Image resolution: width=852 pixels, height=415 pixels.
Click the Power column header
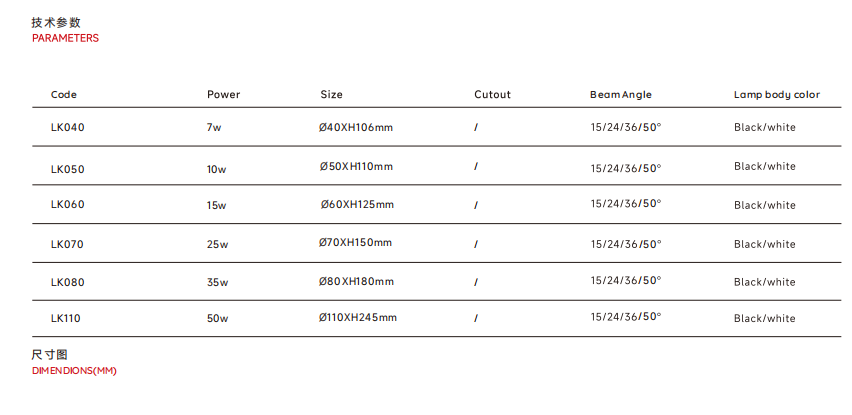coord(223,95)
